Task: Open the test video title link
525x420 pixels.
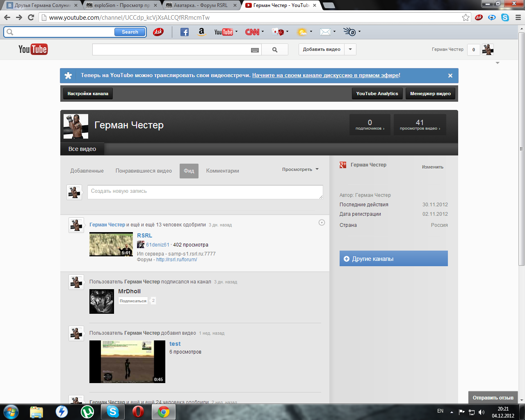Action: [x=175, y=344]
